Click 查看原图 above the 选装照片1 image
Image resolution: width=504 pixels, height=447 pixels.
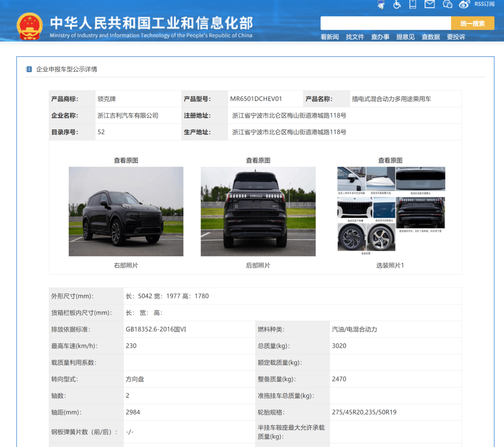[x=390, y=160]
